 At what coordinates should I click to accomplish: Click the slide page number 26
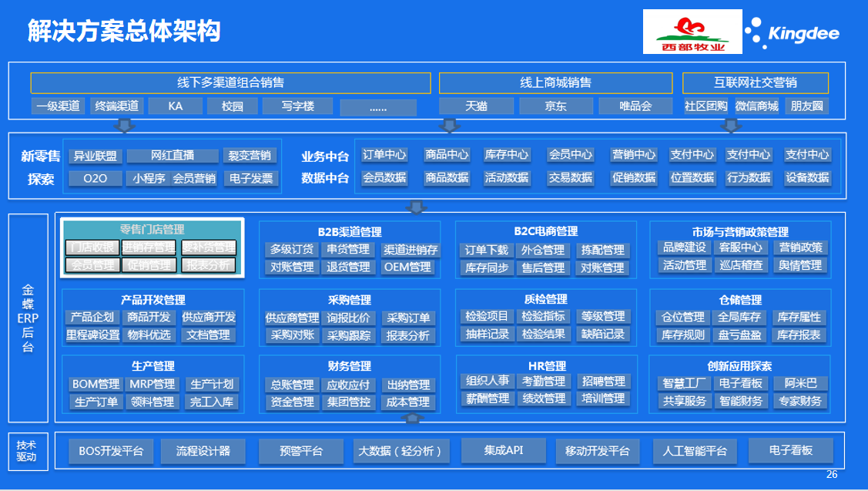coord(831,475)
